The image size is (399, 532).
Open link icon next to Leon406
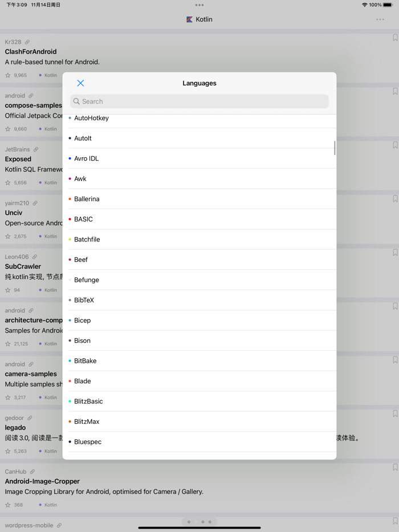(x=35, y=257)
